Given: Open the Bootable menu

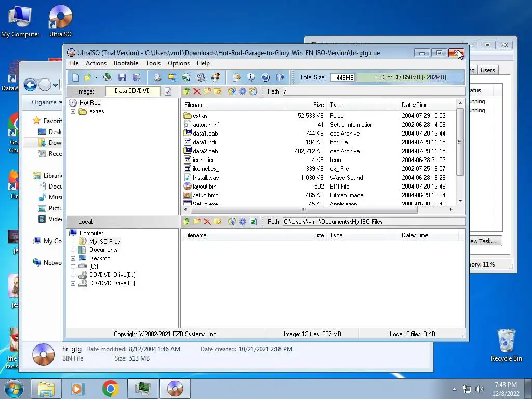Looking at the screenshot, I should point(126,63).
